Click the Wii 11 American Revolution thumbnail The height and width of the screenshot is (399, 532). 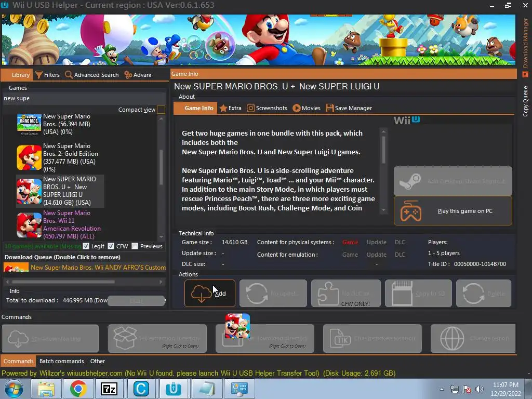[x=29, y=225]
